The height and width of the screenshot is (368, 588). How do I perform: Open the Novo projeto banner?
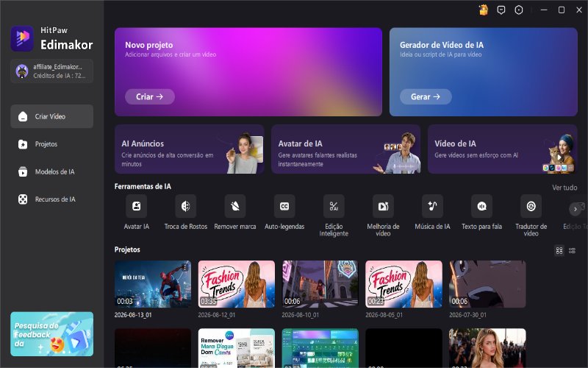[x=248, y=71]
